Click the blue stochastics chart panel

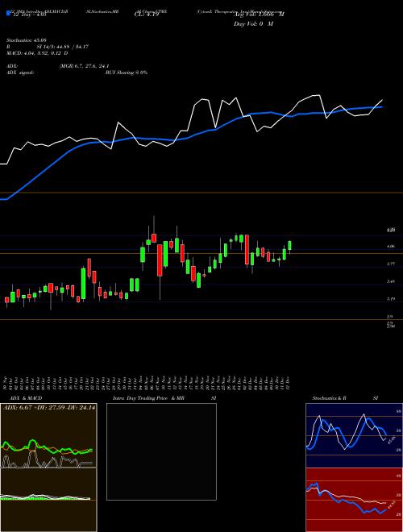pos(354,435)
